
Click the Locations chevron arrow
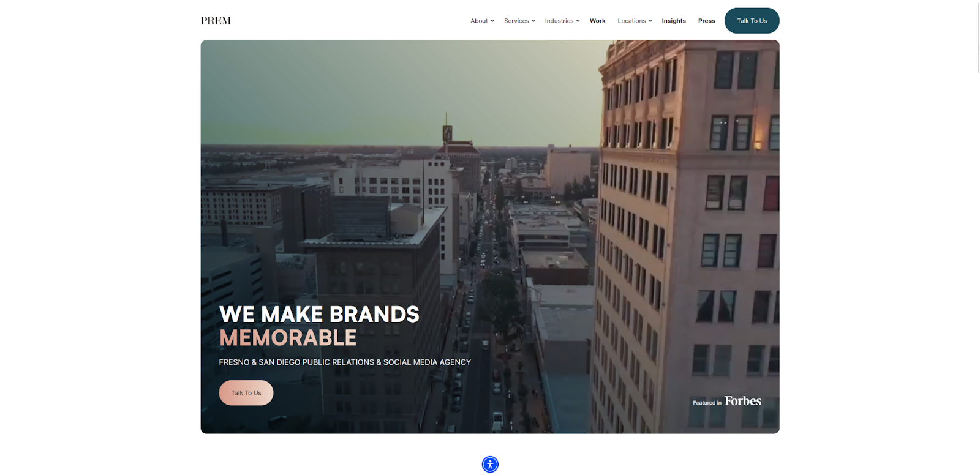[650, 21]
